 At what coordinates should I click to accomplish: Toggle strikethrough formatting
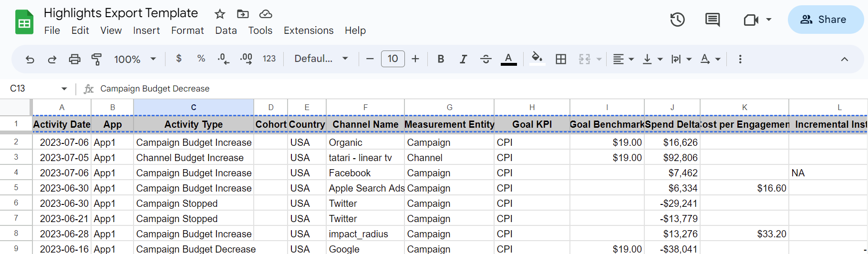(486, 59)
